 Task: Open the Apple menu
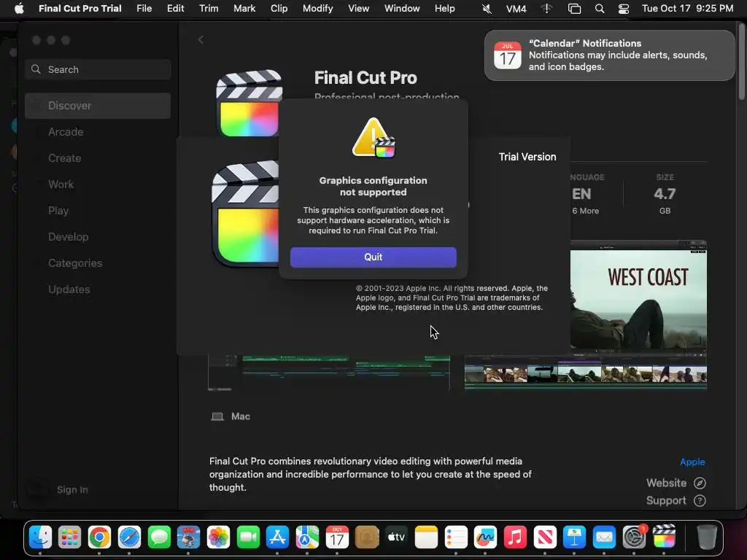pyautogui.click(x=19, y=9)
